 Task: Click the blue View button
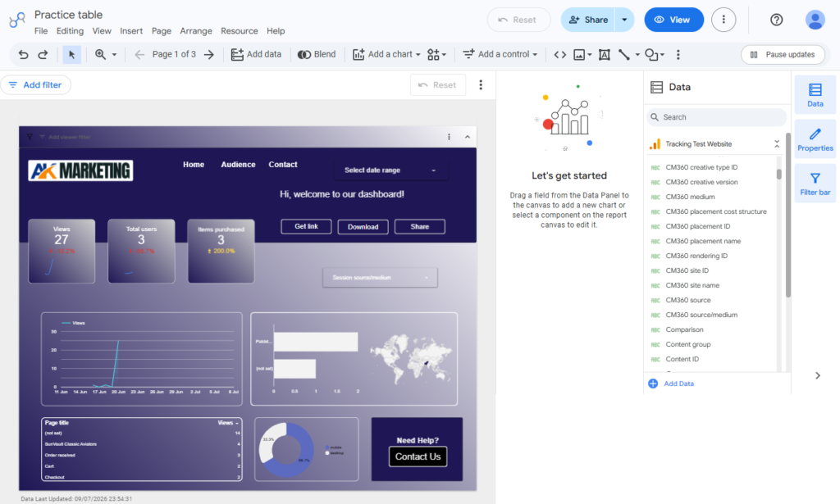pos(673,20)
